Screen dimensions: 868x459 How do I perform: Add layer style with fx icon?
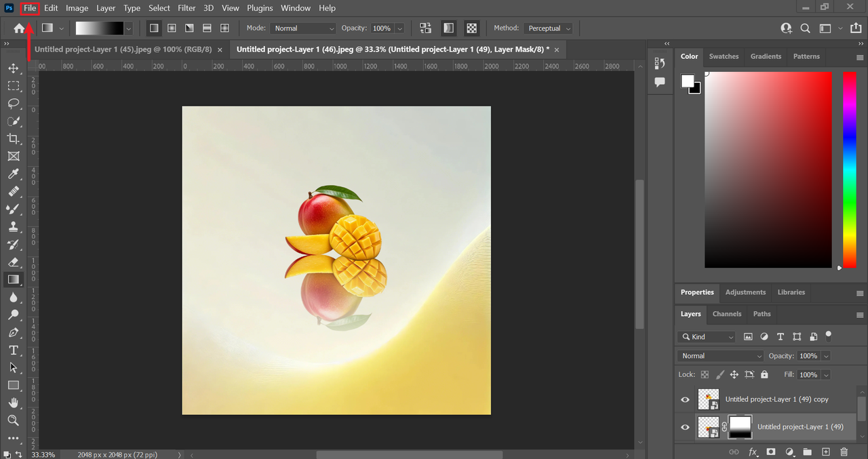753,452
